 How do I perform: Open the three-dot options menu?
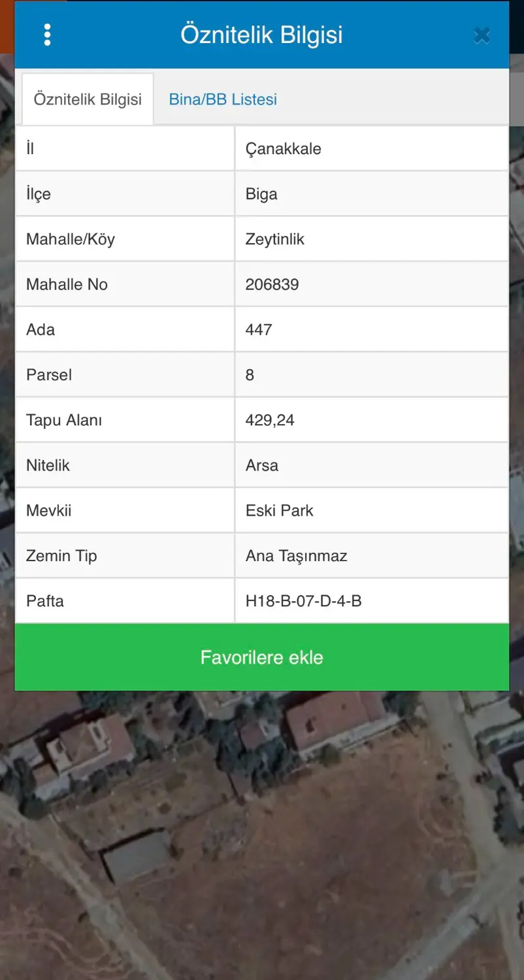tap(47, 35)
